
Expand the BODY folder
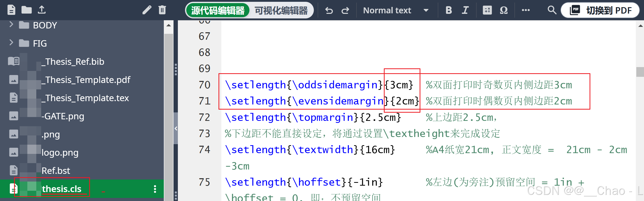[11, 25]
